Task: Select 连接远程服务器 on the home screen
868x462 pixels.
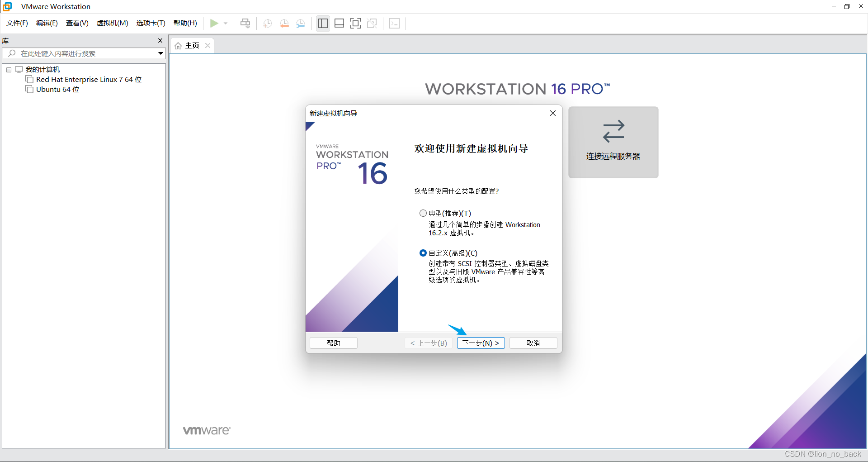Action: (x=613, y=142)
